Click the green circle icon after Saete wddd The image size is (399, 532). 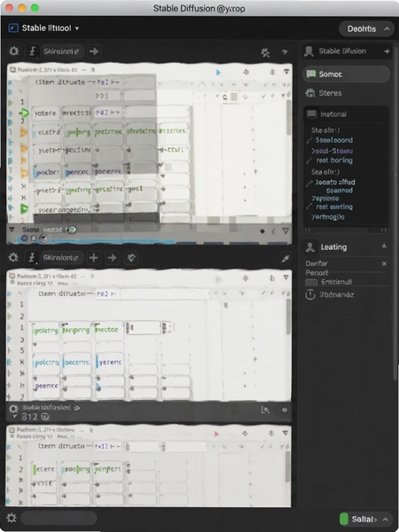point(72,230)
